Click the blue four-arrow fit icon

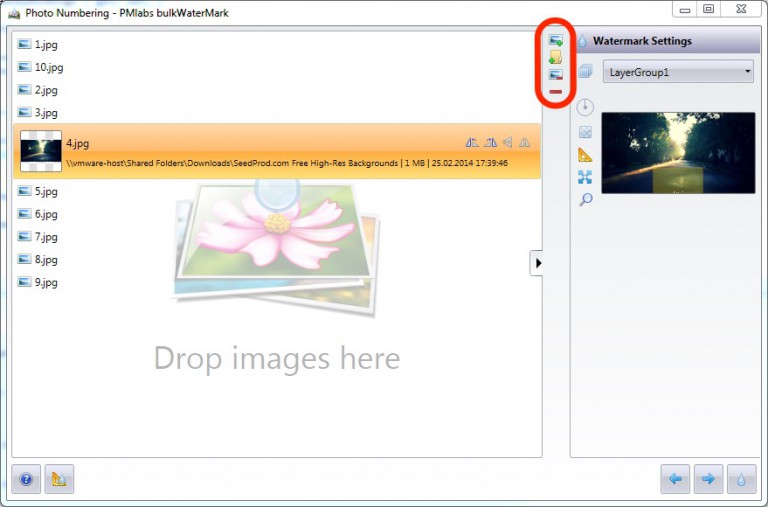(x=585, y=177)
